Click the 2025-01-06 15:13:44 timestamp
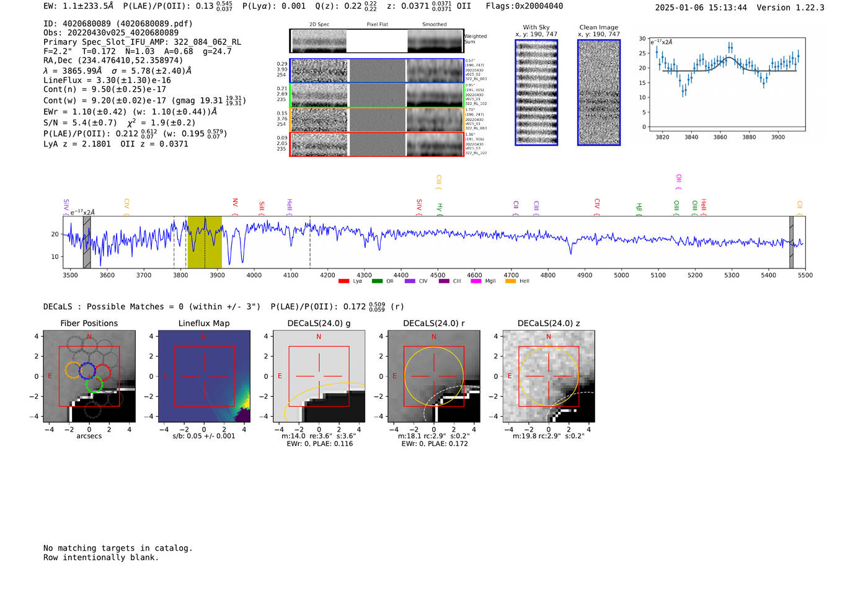868x591 pixels. (701, 7)
